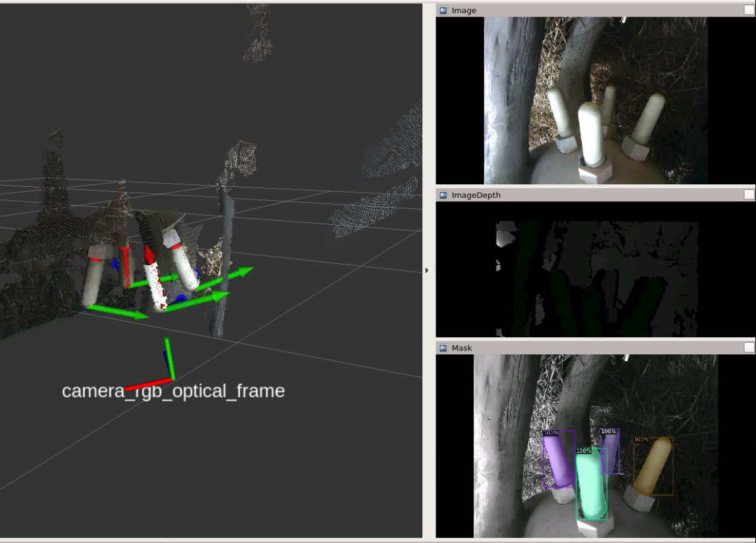Screen dimensions: 756x543
Task: Click the ImageDepth panel title icon
Action: point(443,195)
